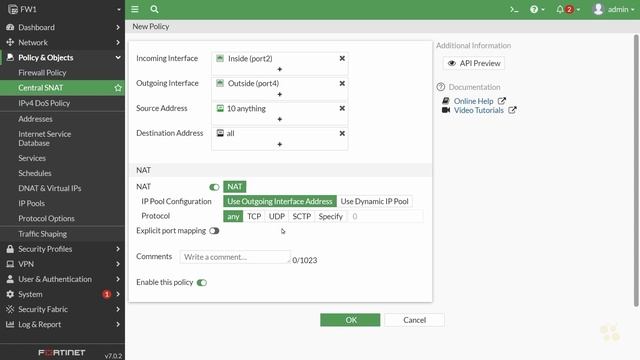Expand the Log & Report chevron

[118, 324]
